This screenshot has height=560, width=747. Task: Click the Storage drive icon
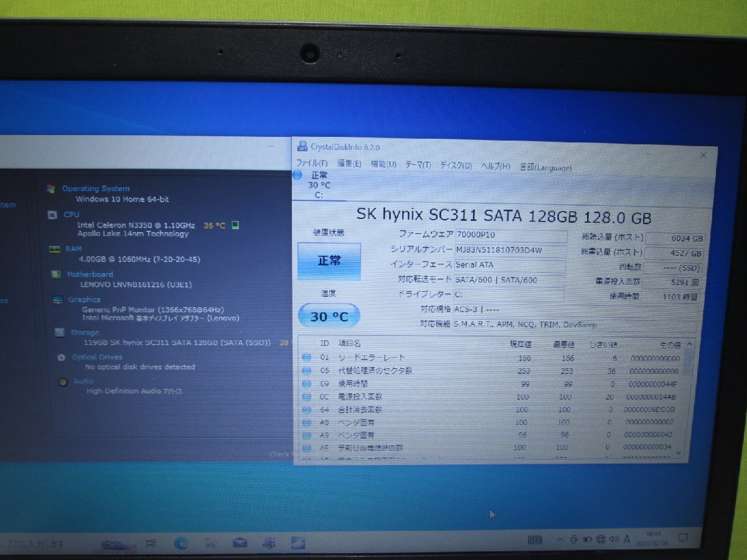tap(59, 332)
